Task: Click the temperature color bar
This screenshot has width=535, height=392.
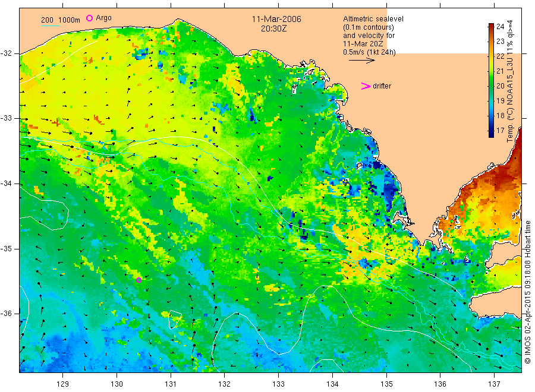Action: point(491,80)
